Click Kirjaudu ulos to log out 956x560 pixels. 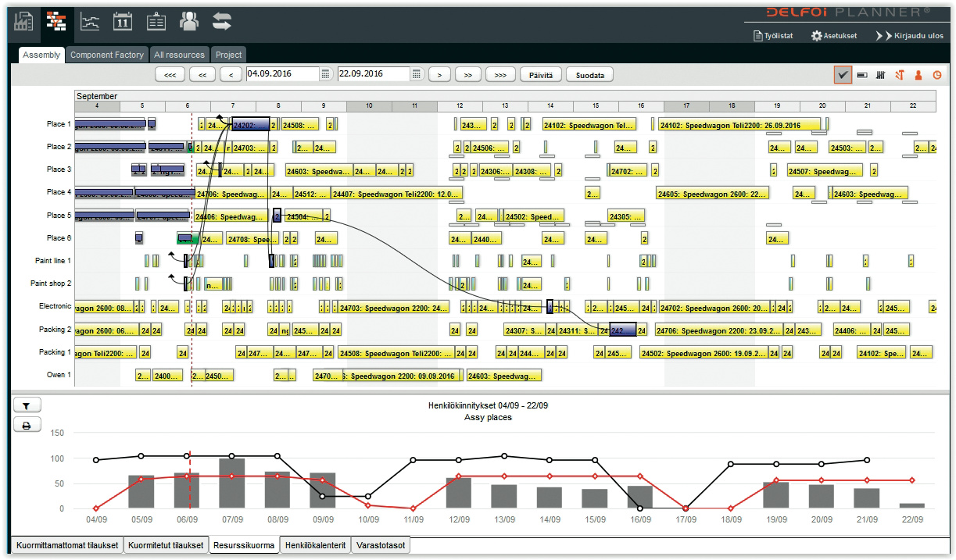click(918, 36)
